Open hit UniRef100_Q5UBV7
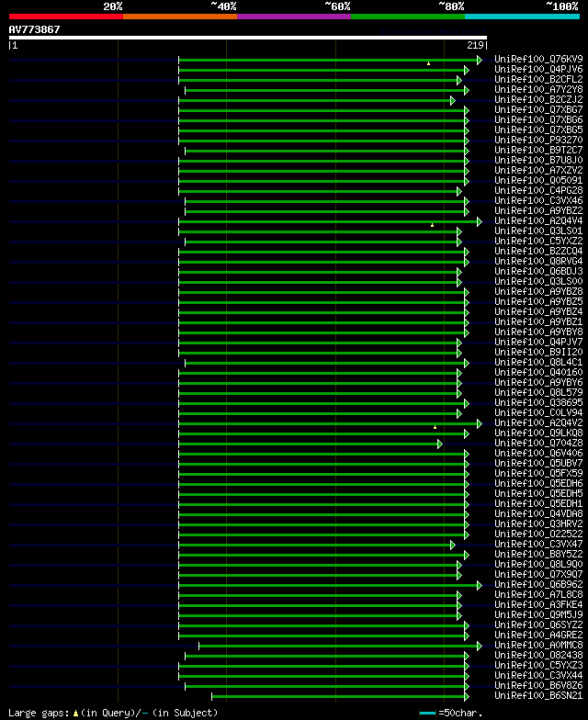588x720 pixels. pyautogui.click(x=538, y=463)
